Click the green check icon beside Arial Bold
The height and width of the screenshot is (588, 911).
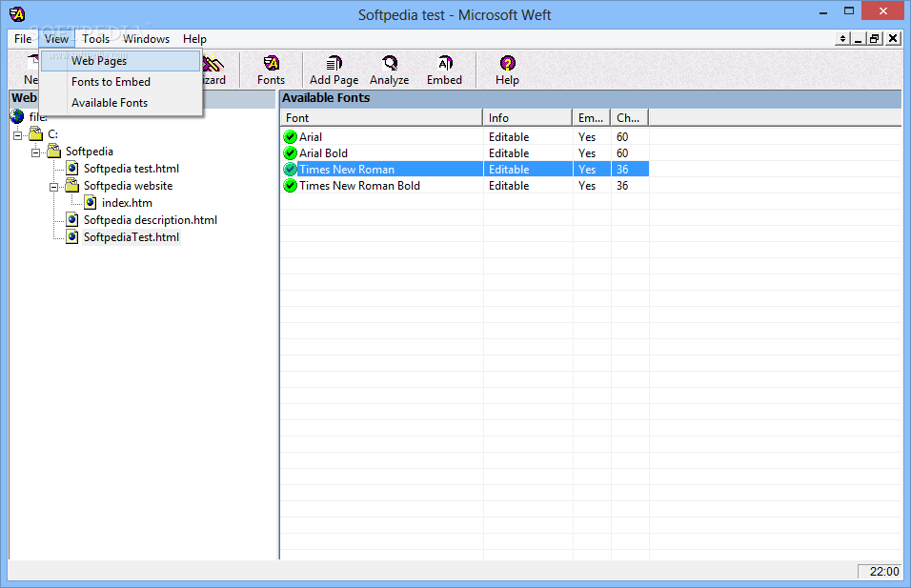coord(290,153)
